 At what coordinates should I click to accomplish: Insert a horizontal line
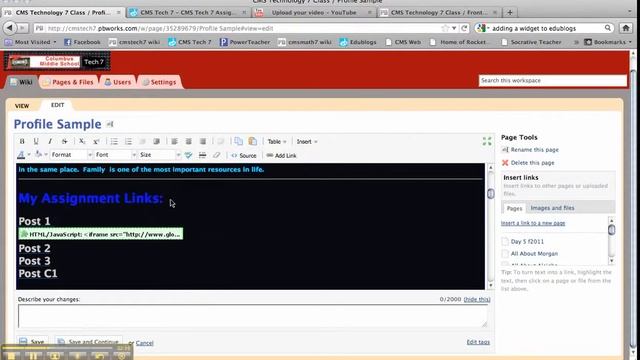[x=202, y=155]
